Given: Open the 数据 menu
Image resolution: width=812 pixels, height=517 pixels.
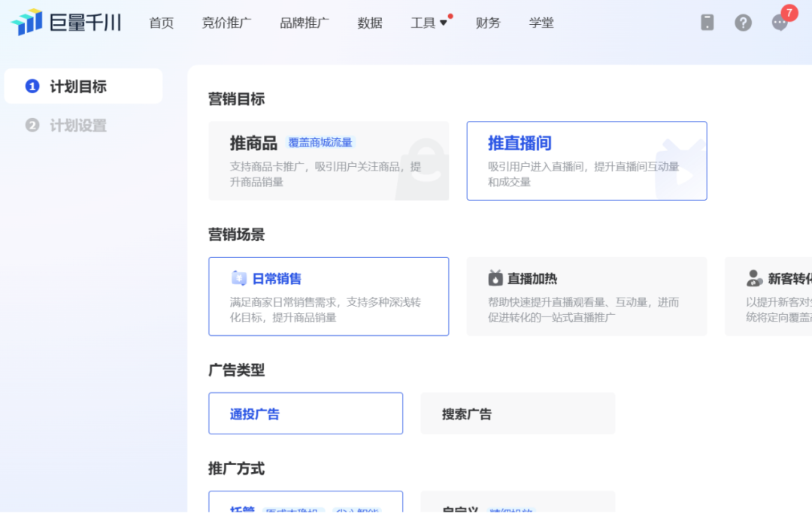Looking at the screenshot, I should [x=370, y=23].
